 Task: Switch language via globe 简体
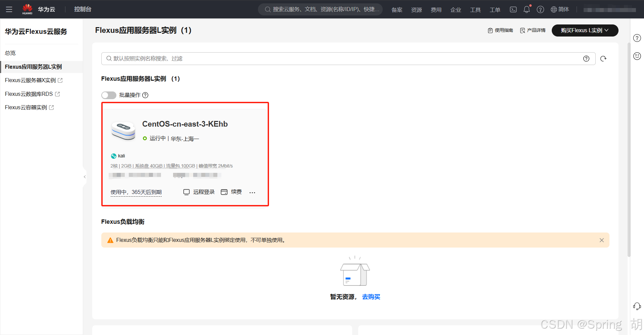pyautogui.click(x=560, y=9)
